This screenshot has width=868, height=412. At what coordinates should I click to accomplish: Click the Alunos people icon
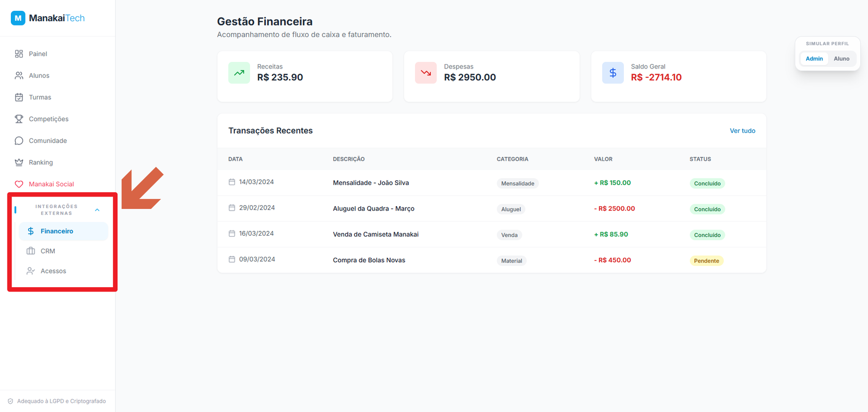coord(19,75)
